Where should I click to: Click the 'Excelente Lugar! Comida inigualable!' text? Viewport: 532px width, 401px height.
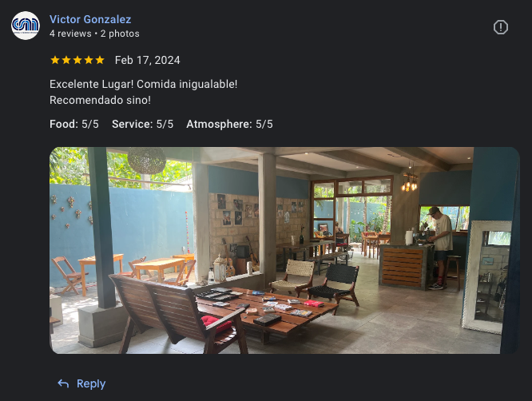[144, 84]
